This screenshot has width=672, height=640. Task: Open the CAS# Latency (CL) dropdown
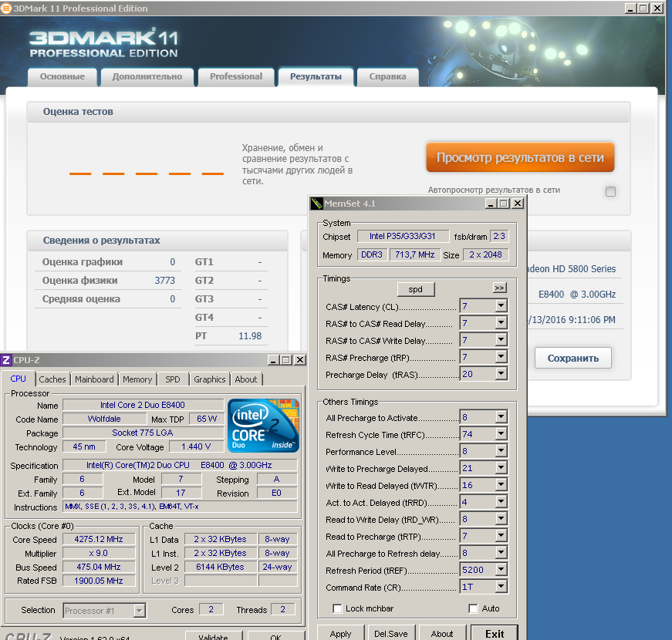[x=501, y=306]
